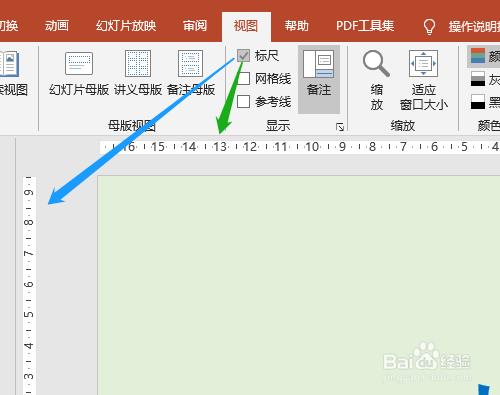The image size is (500, 395).
Task: Select the View (视图) tab
Action: coord(246,26)
